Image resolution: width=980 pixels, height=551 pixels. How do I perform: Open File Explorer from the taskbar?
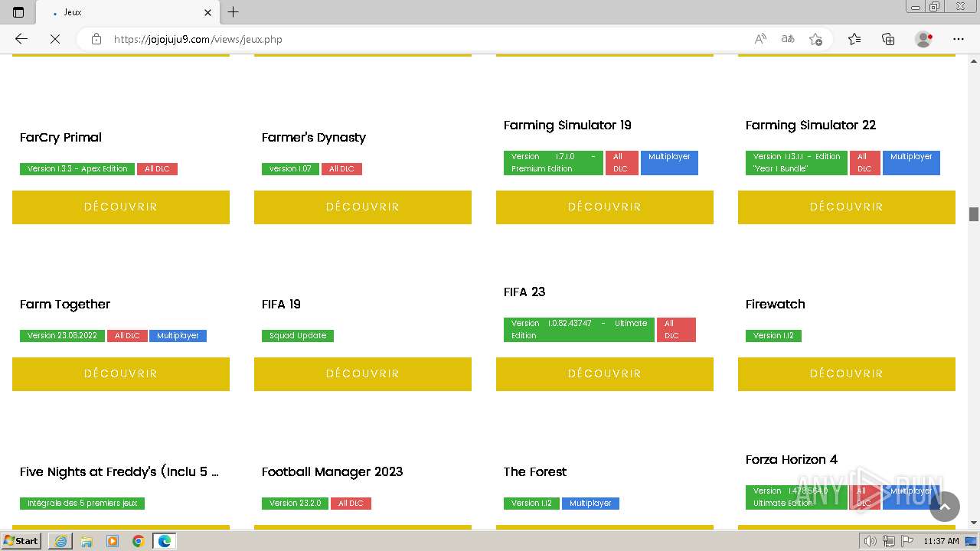click(87, 541)
